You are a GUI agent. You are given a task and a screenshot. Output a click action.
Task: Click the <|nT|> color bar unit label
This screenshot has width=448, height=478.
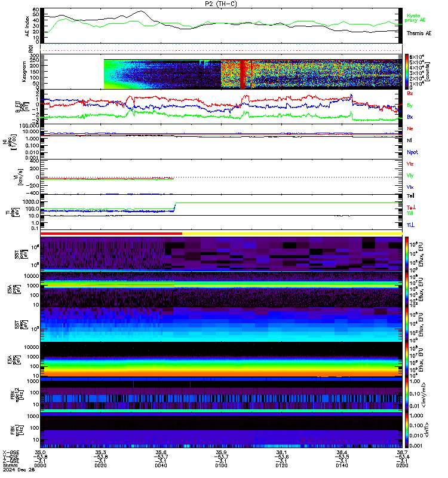coord(426,430)
